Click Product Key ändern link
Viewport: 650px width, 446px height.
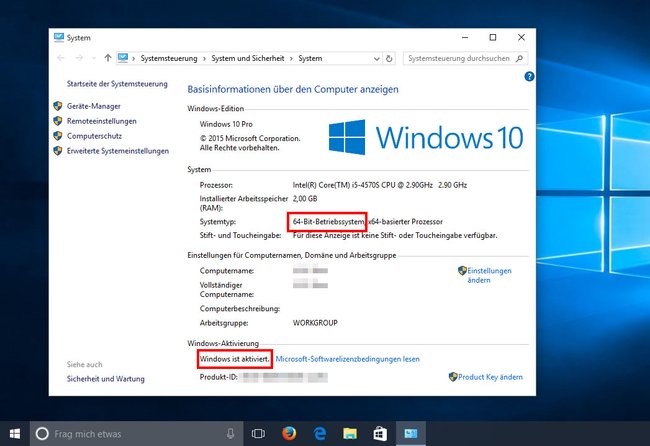point(490,377)
